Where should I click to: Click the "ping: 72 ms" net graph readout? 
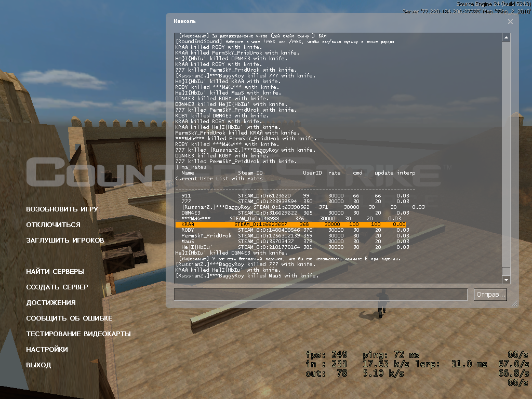pyautogui.click(x=391, y=355)
